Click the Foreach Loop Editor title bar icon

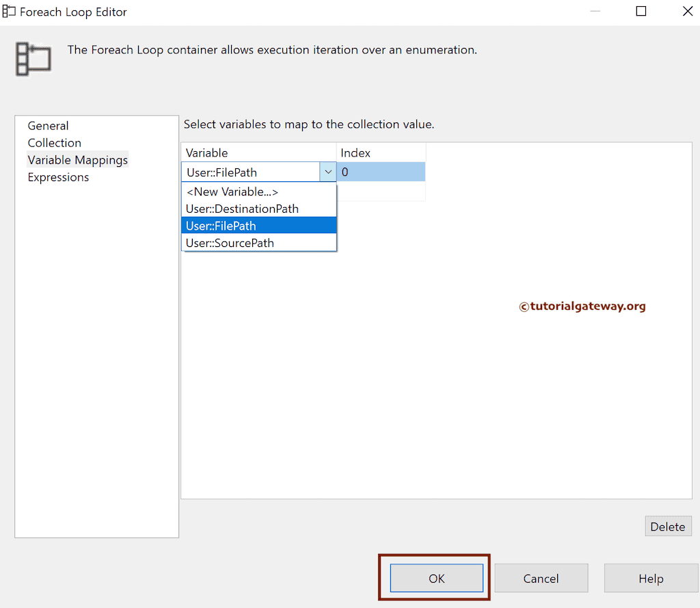8,12
